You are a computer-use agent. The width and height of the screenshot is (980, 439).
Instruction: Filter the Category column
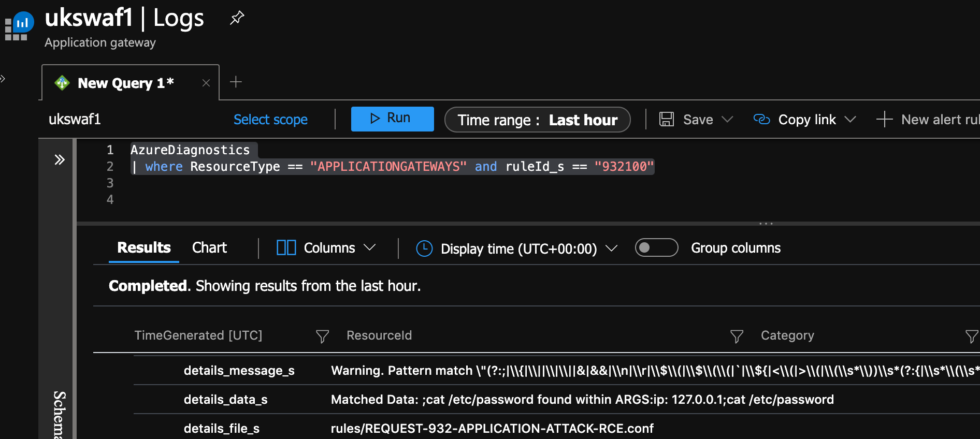(x=972, y=336)
